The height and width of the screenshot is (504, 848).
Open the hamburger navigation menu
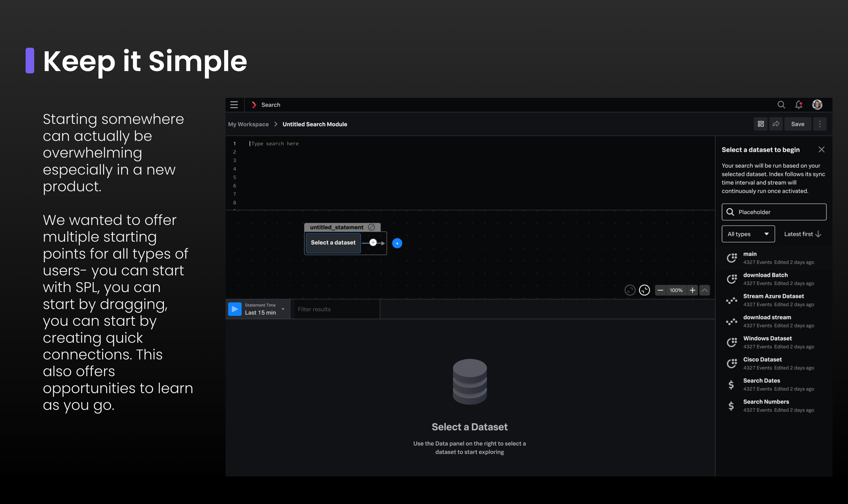coord(234,105)
